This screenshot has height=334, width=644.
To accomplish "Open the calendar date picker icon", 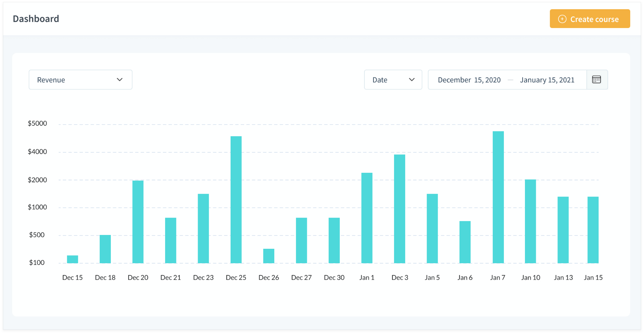I will (597, 80).
